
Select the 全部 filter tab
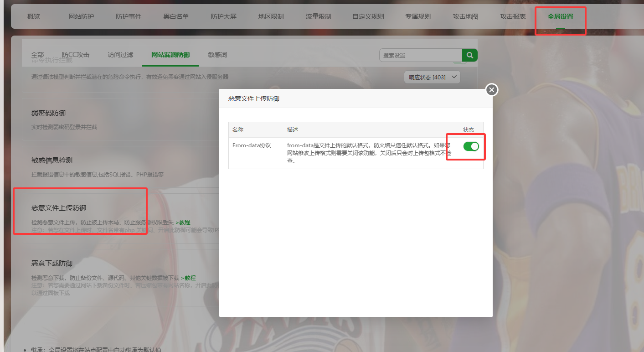tap(37, 54)
